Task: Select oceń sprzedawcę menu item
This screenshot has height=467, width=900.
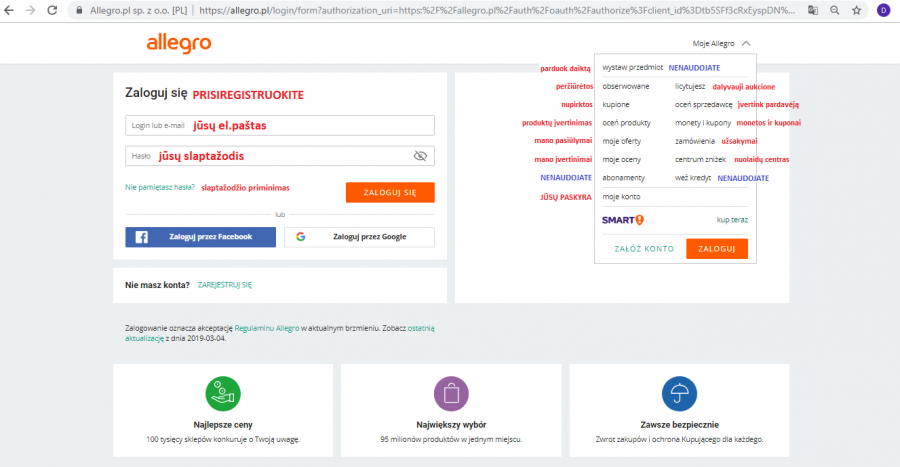Action: (704, 104)
